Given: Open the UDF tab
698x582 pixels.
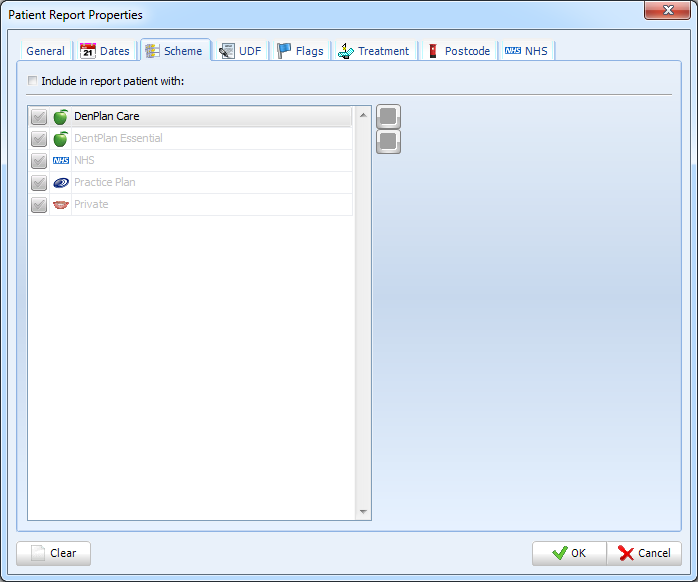Looking at the screenshot, I should [240, 51].
